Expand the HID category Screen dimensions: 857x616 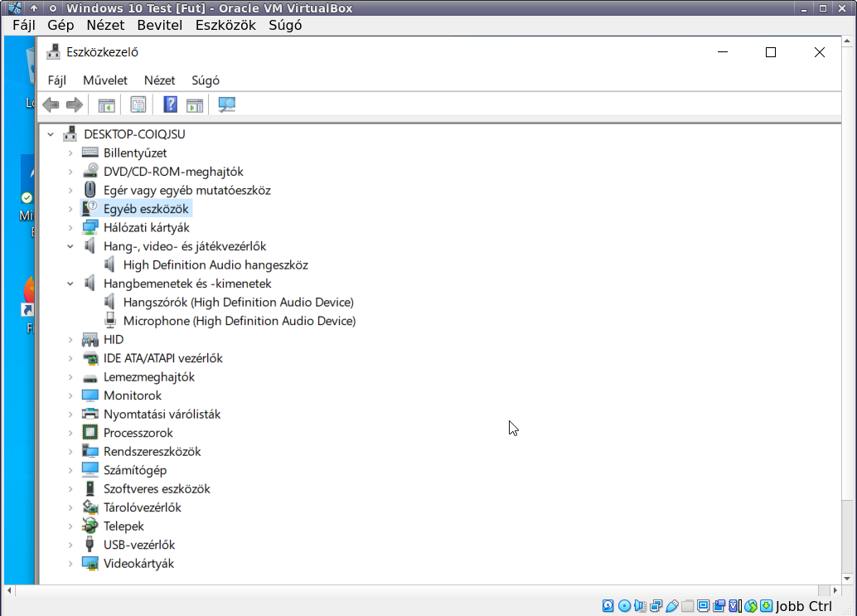coord(70,339)
